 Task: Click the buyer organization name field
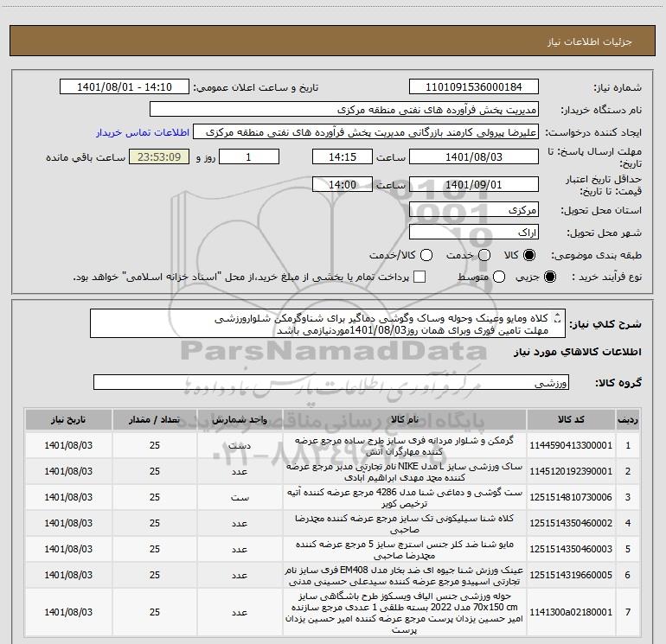(x=343, y=111)
